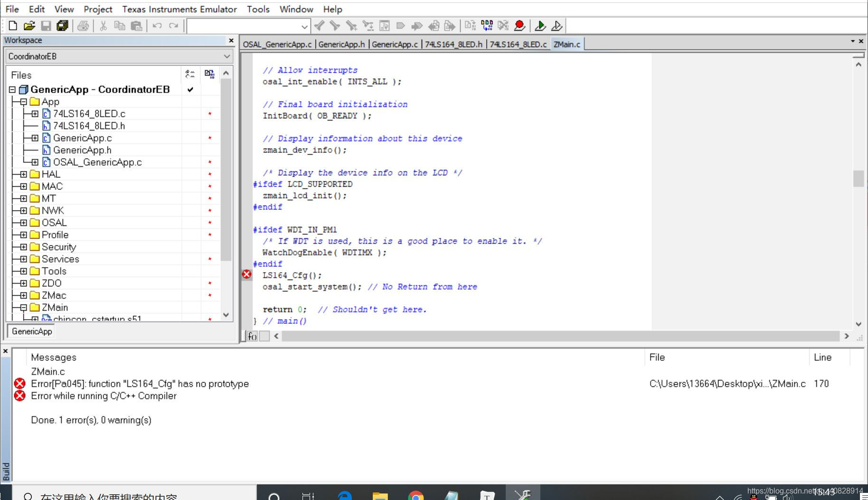Image resolution: width=868 pixels, height=500 pixels.
Task: Open the CoordinatorEB configuration dropdown
Action: [x=227, y=57]
